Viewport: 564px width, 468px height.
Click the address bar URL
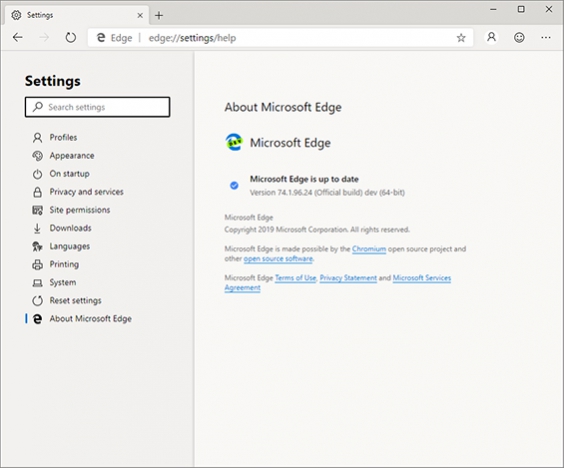pos(192,38)
